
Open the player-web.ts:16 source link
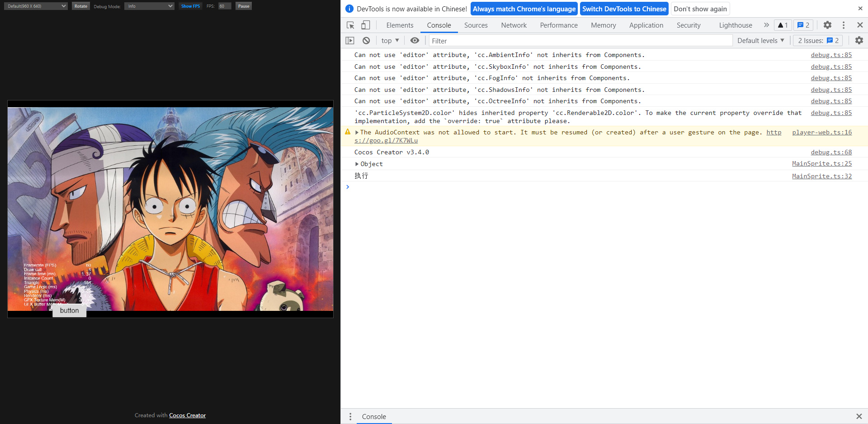[822, 132]
